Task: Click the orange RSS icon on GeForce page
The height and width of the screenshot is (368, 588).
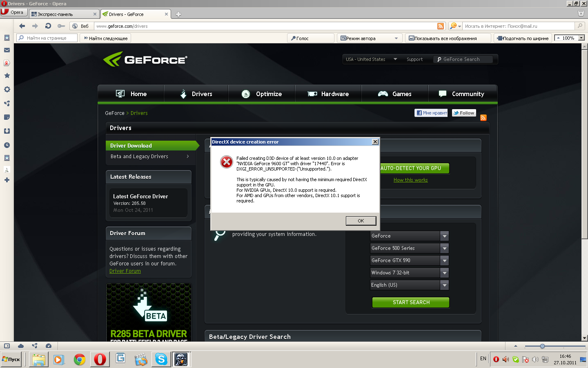Action: (483, 118)
